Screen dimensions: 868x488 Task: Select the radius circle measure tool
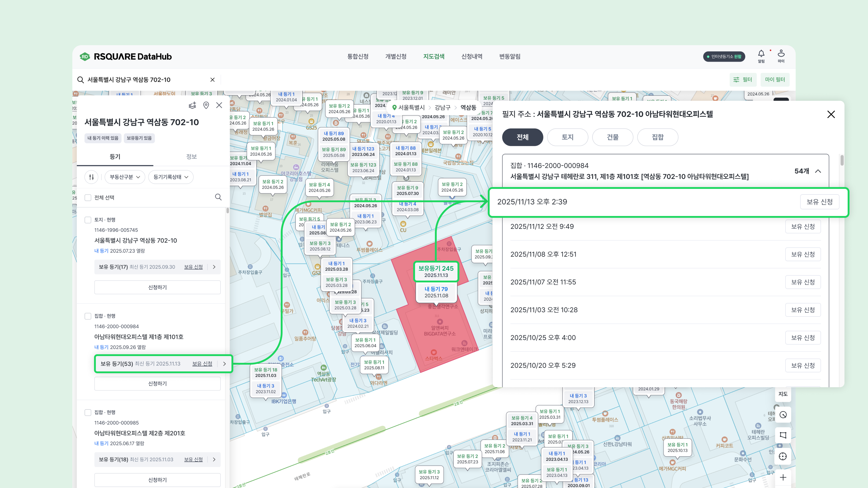pos(783,415)
